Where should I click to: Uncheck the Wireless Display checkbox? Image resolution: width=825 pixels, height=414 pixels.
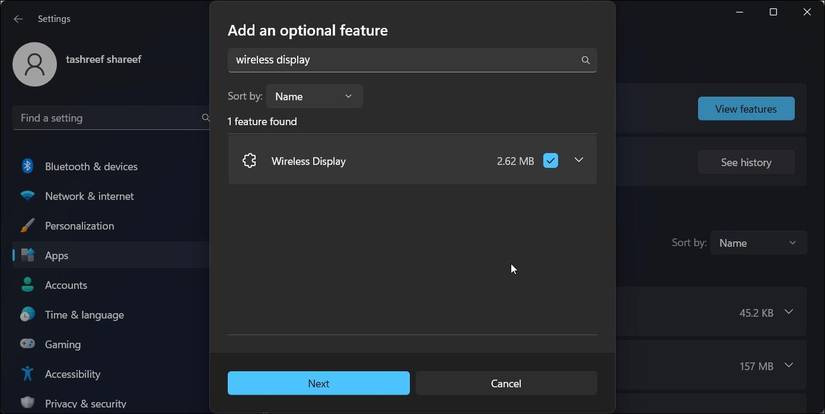pyautogui.click(x=550, y=160)
